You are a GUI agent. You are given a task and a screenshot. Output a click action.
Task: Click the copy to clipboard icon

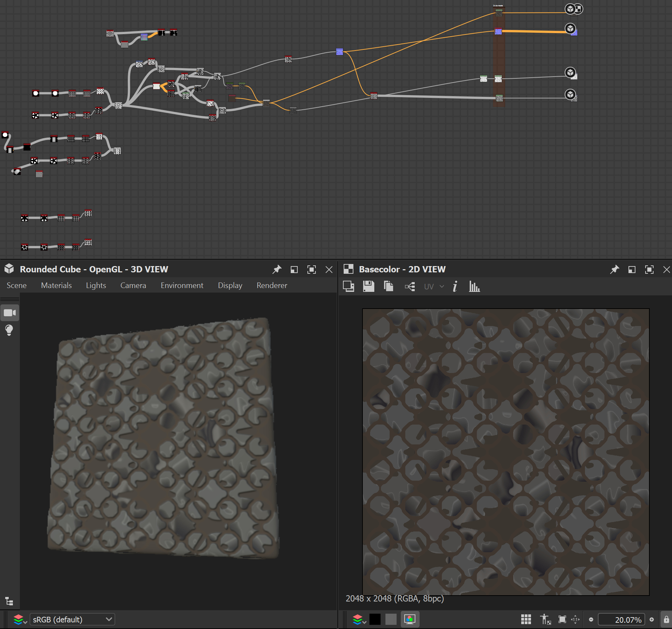coord(388,286)
